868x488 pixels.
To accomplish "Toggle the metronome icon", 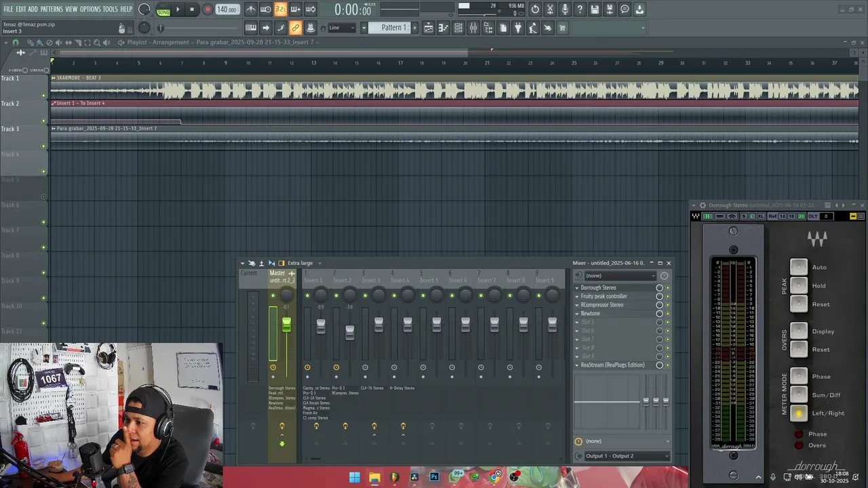I will (x=251, y=9).
